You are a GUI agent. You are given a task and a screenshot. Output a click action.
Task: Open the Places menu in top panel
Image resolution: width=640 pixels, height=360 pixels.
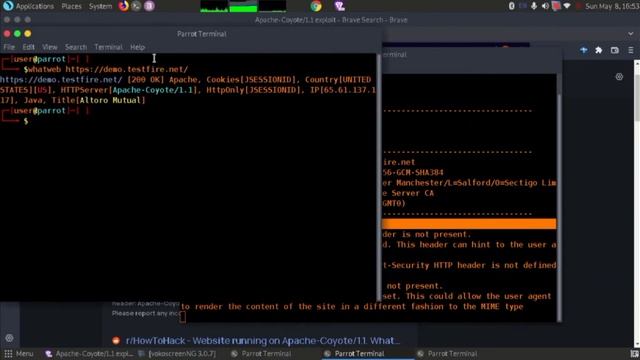coord(71,6)
